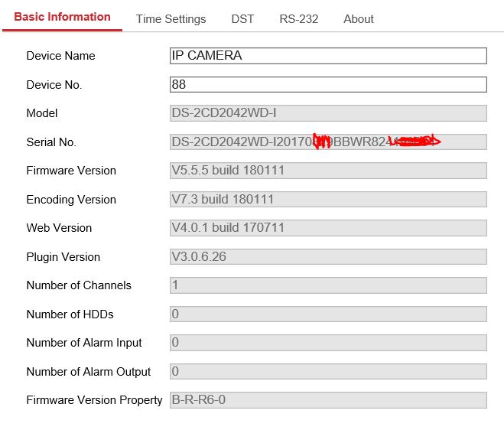The height and width of the screenshot is (430, 504).
Task: Select the Firmware Version Property B-R-R6-0 field
Action: [x=328, y=400]
